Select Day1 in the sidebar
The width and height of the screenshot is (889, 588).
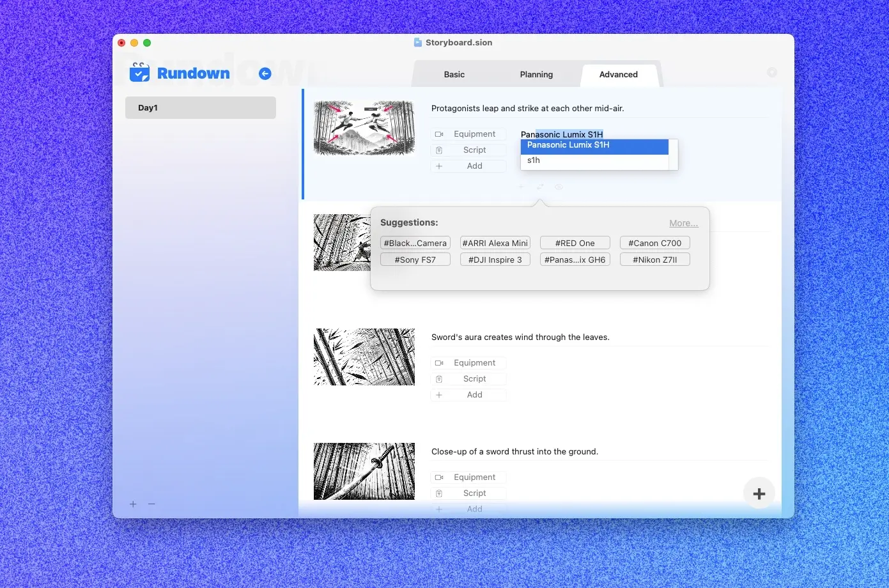point(201,108)
